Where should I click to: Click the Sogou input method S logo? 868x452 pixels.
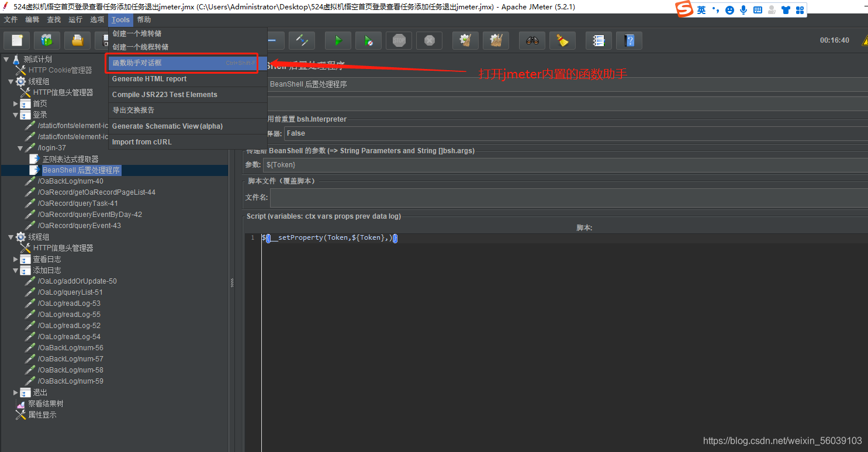(684, 9)
